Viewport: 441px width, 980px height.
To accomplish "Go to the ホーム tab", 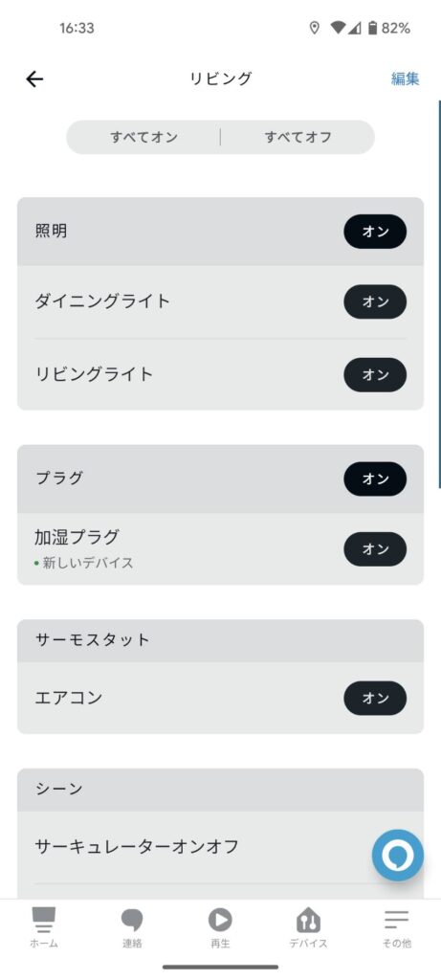I will pos(44,928).
